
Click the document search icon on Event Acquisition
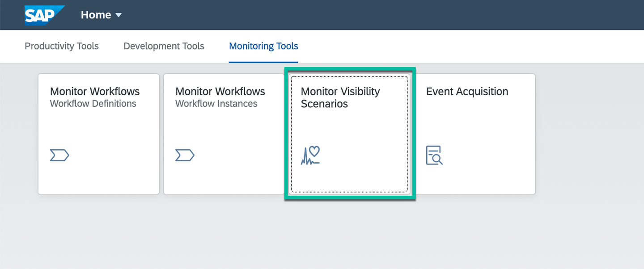[434, 156]
